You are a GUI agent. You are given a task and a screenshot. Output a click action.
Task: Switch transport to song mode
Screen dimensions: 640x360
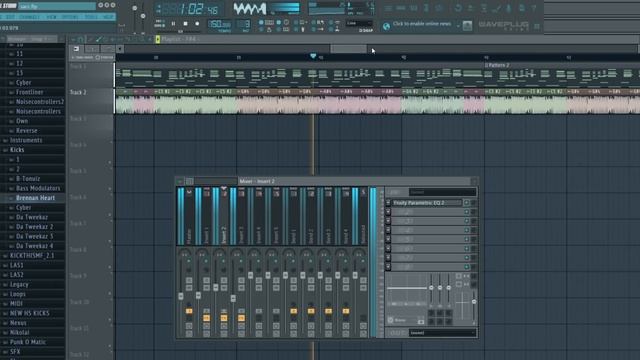point(159,26)
